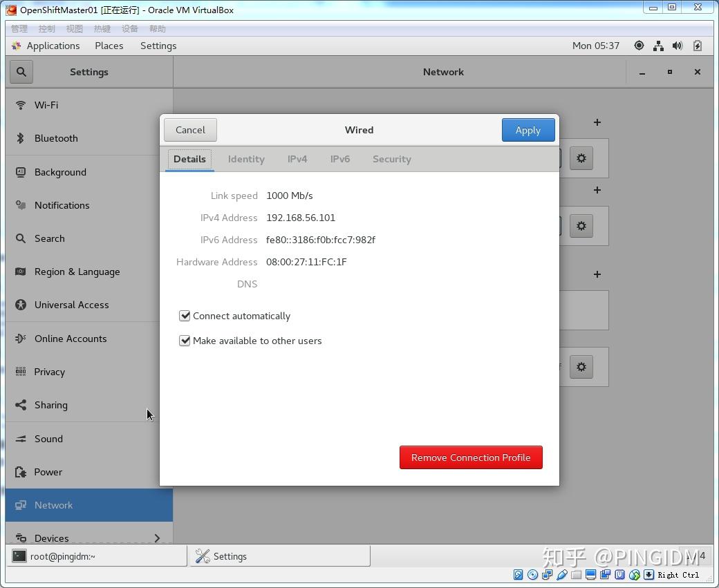Apply the wired connection changes

coord(528,130)
